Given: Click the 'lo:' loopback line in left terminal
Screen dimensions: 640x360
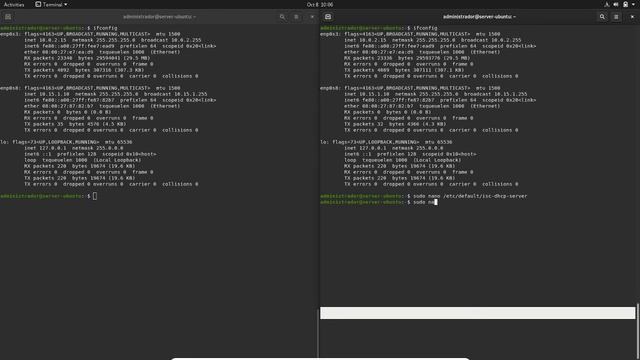Looking at the screenshot, I should 66,142.
